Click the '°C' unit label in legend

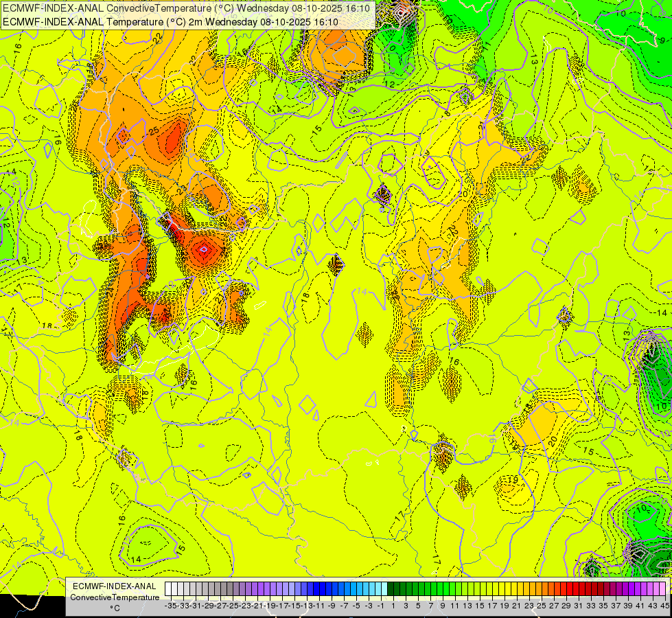coord(115,608)
